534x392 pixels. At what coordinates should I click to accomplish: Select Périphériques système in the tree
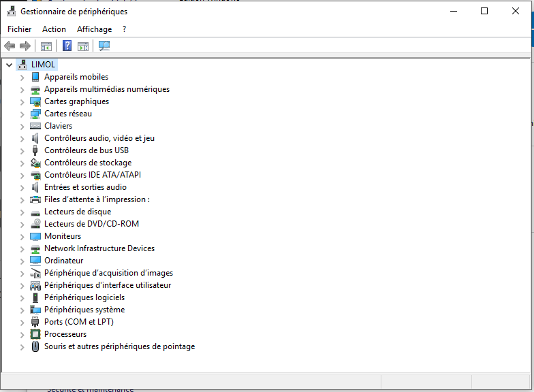tap(84, 310)
